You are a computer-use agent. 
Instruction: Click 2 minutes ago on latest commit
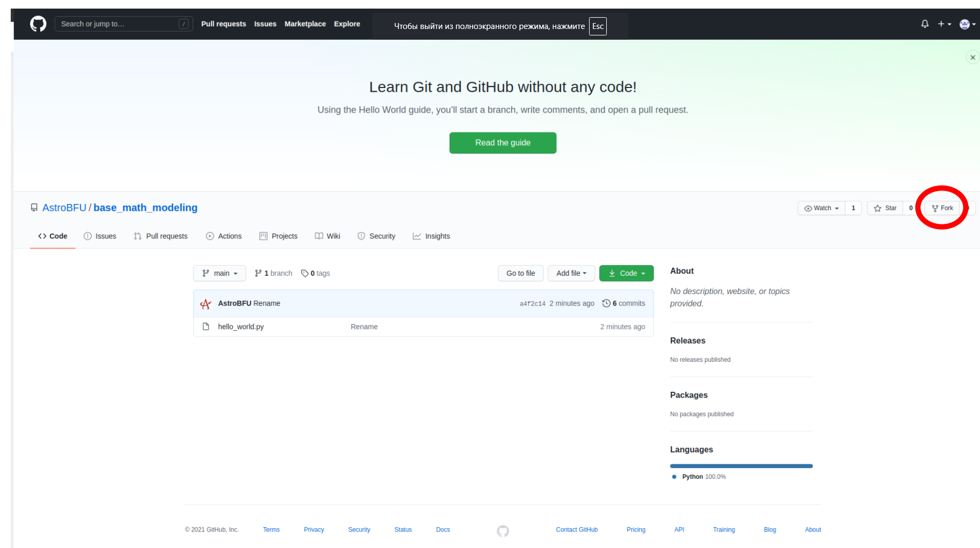572,303
